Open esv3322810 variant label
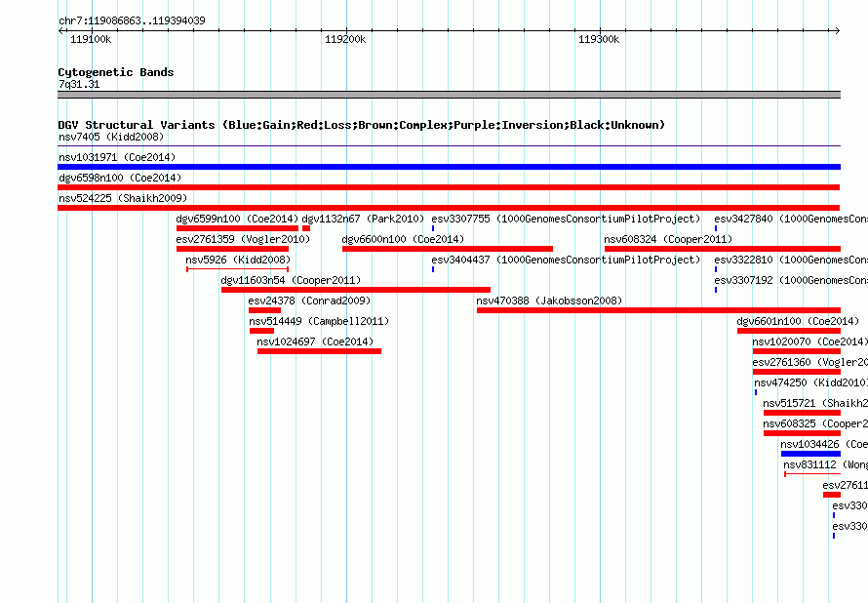This screenshot has height=603, width=868. tap(791, 260)
